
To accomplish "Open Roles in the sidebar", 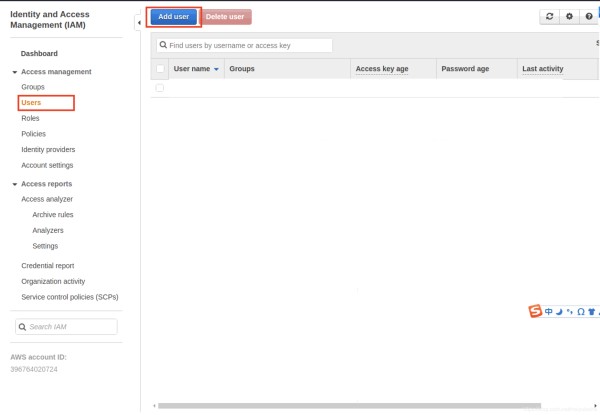I will (x=30, y=118).
